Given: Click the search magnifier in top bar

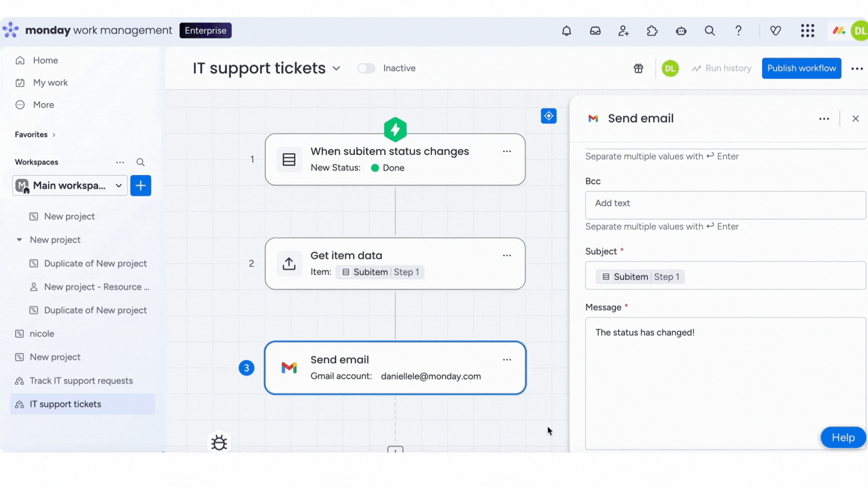Looking at the screenshot, I should pos(710,31).
